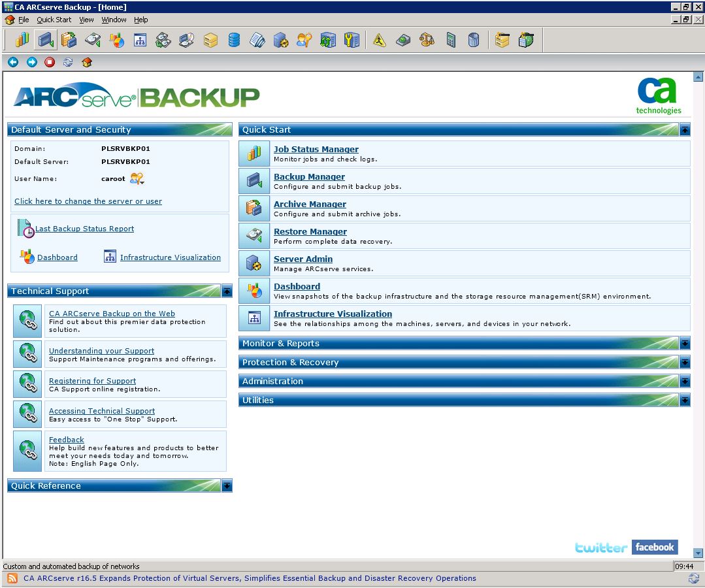Viewport: 705px width, 588px height.
Task: Click the vertical scrollbar down arrow
Action: tap(698, 553)
